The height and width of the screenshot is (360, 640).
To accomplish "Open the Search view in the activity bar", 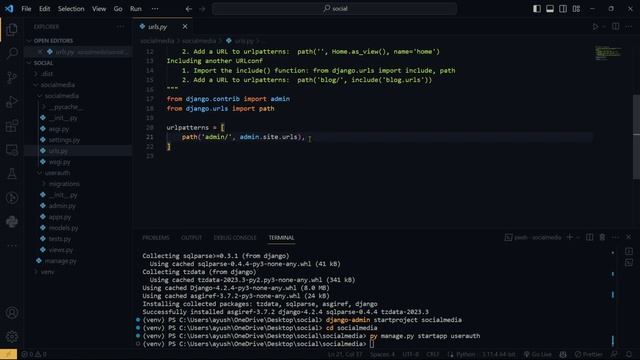I will [12, 53].
